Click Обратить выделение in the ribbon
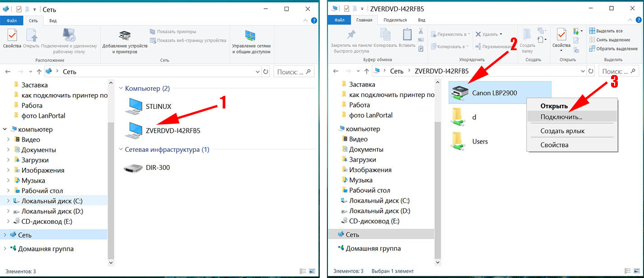644x278 pixels. tap(613, 48)
